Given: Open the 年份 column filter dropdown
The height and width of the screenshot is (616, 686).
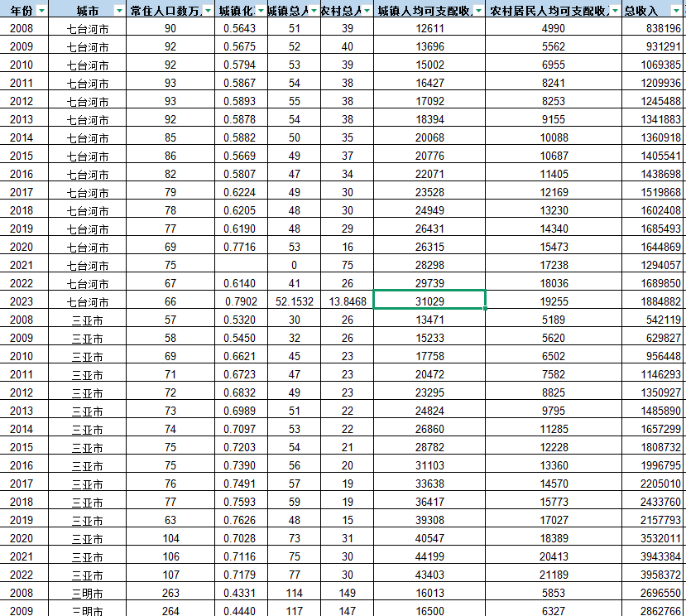Looking at the screenshot, I should click(41, 10).
